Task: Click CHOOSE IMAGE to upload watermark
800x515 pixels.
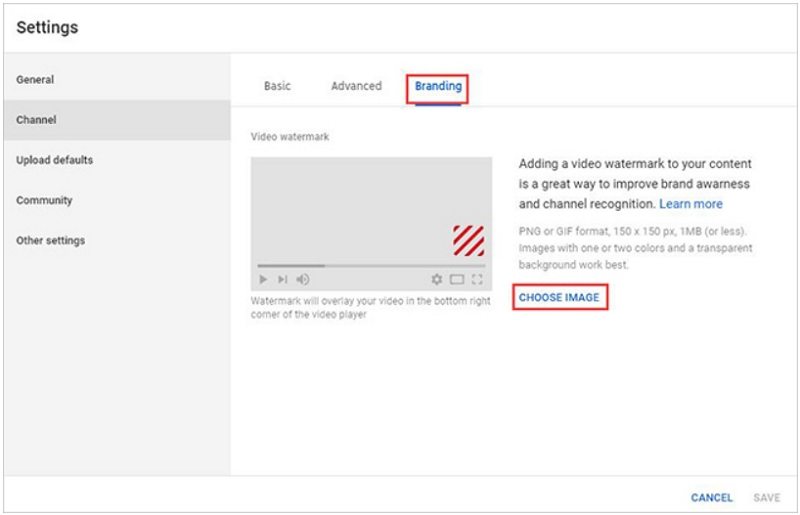Action: [559, 298]
